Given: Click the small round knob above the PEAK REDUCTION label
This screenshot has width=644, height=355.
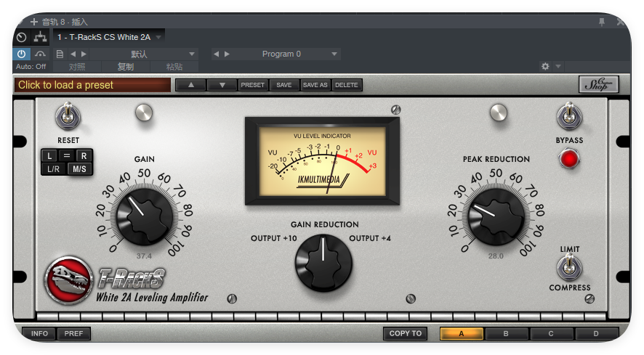Looking at the screenshot, I should pyautogui.click(x=499, y=113).
